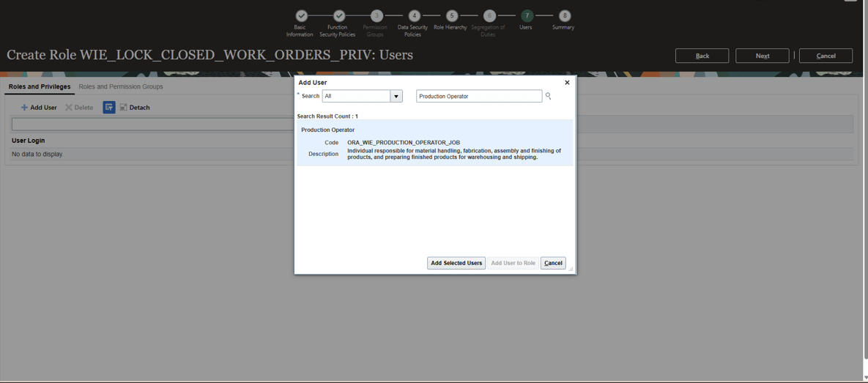Click the Search All combo box field

(357, 97)
